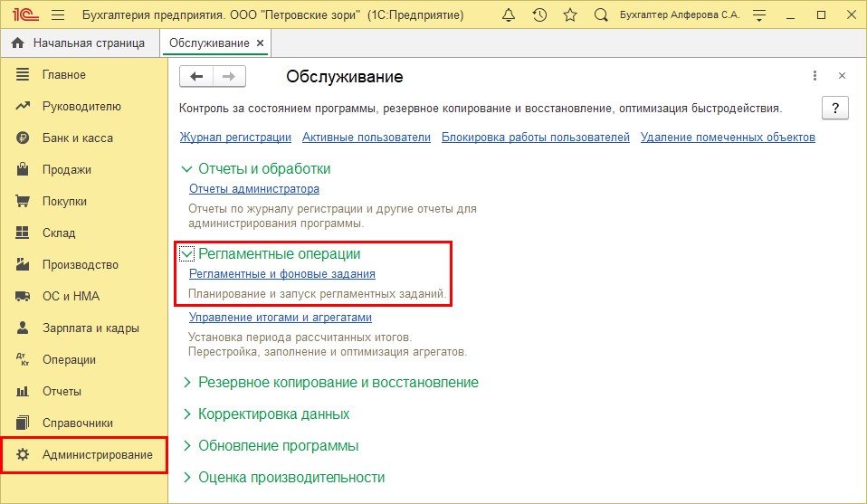Click the Справочники books icon
Viewport: 867px width, 504px height.
(x=22, y=423)
